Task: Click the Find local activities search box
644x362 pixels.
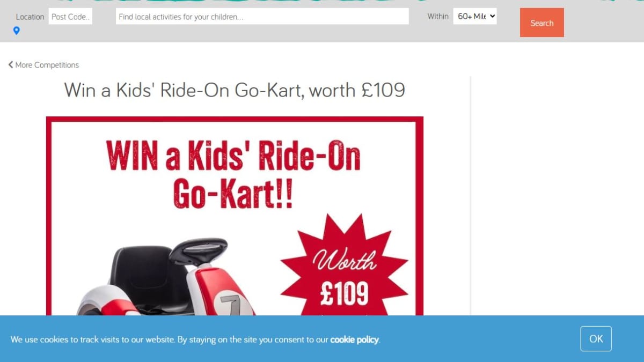Action: click(x=262, y=17)
